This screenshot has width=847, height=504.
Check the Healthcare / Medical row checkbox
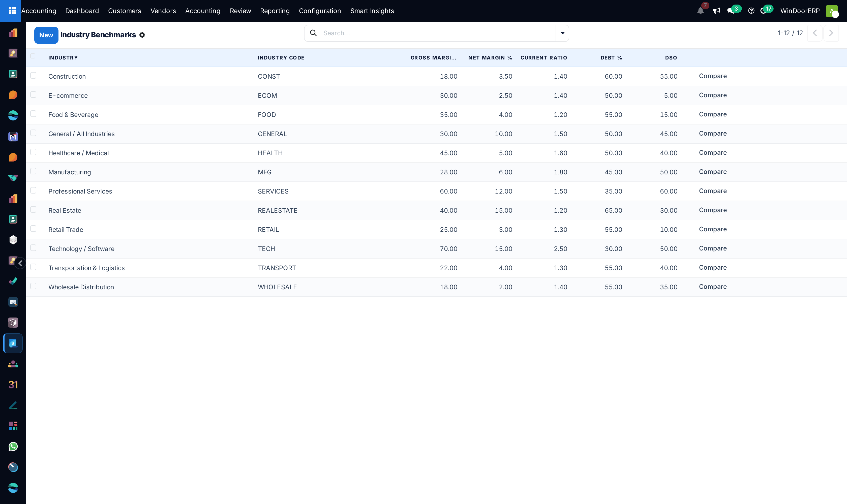(33, 152)
